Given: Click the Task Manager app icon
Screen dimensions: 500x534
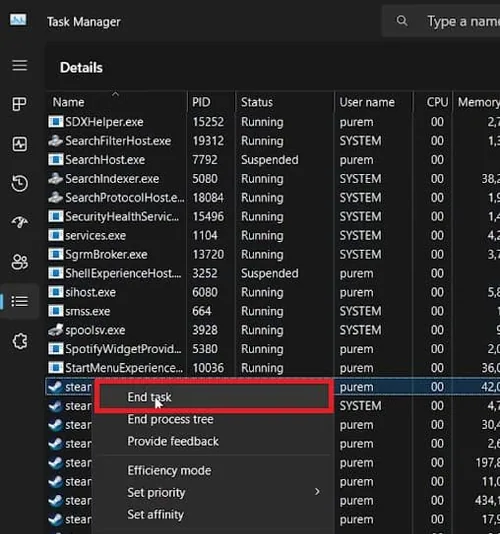Looking at the screenshot, I should tap(18, 20).
